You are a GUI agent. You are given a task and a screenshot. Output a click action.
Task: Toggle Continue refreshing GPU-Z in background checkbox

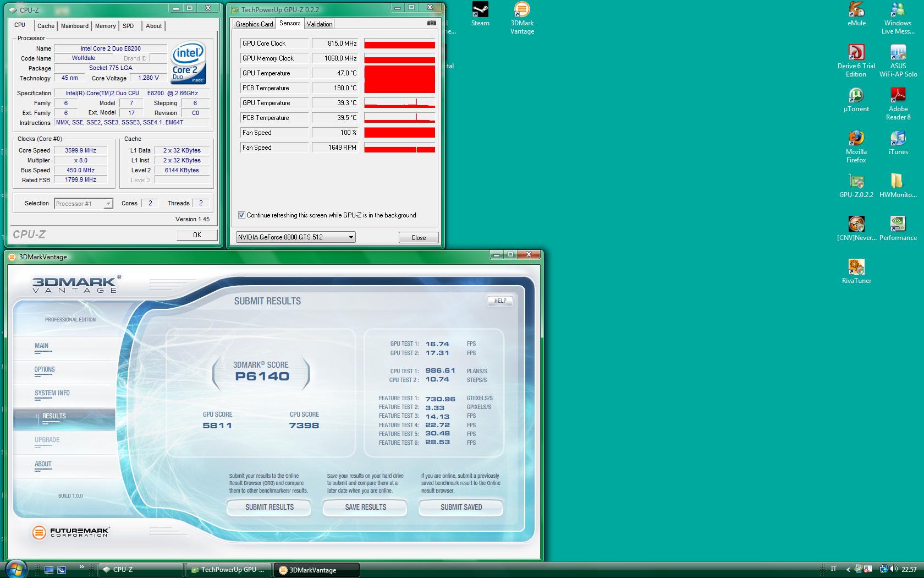pos(241,215)
